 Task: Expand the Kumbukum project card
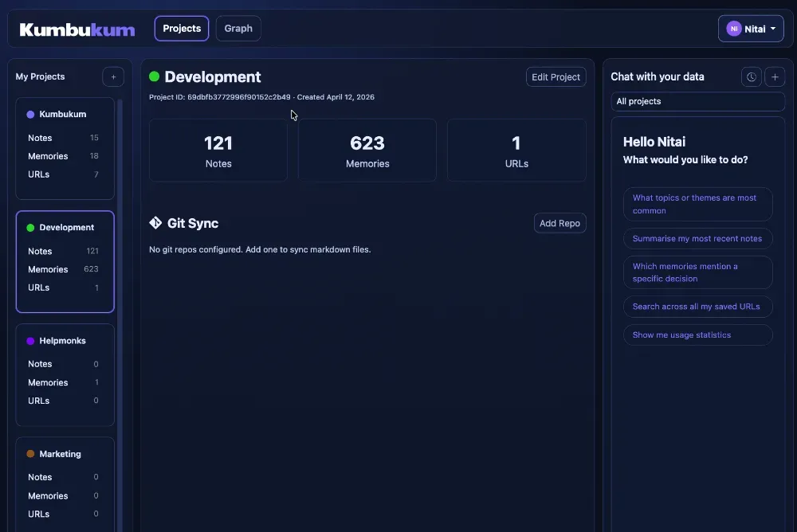click(65, 114)
